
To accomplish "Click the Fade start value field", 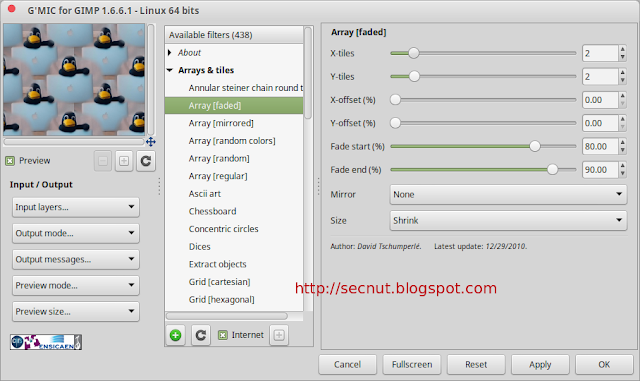I will [x=600, y=146].
